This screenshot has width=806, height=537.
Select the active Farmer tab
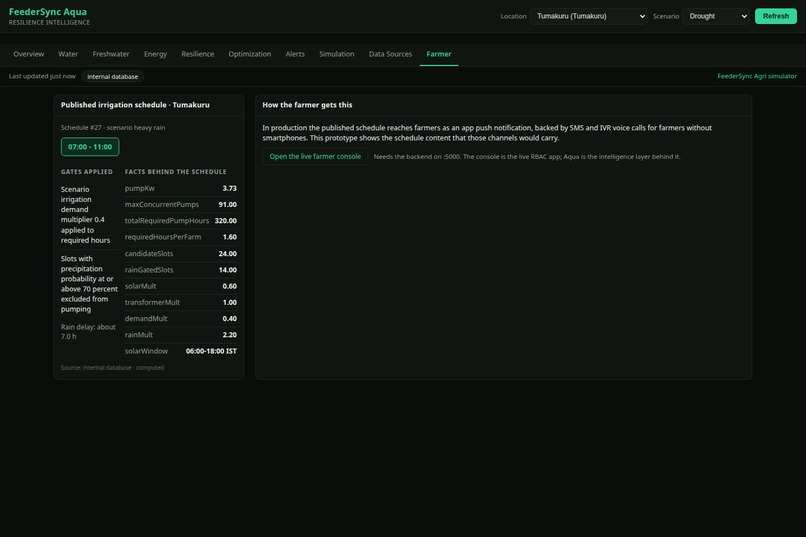click(438, 54)
